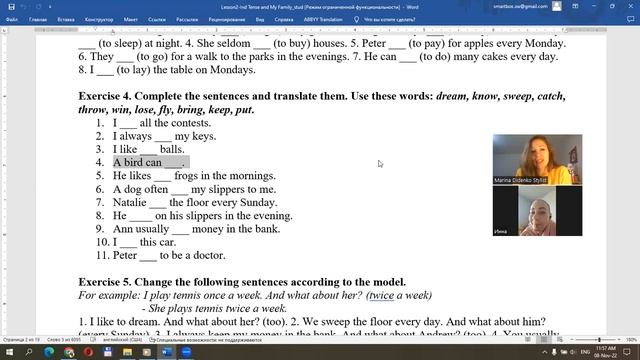
Task: Click the spelling check icon in status bar
Action: click(93, 340)
